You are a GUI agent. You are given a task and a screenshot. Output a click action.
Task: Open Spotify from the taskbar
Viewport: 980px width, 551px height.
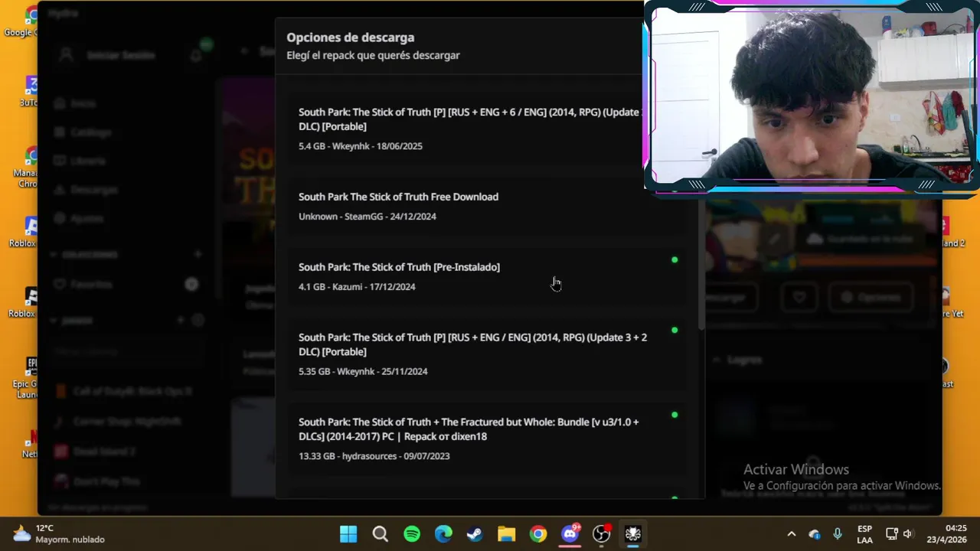click(x=412, y=533)
